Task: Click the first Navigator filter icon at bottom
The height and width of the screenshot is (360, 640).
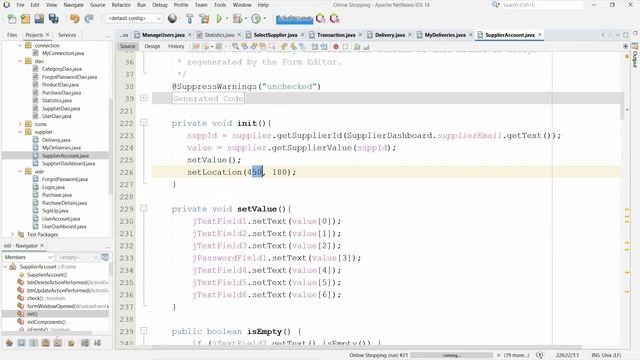Action: [x=9, y=343]
